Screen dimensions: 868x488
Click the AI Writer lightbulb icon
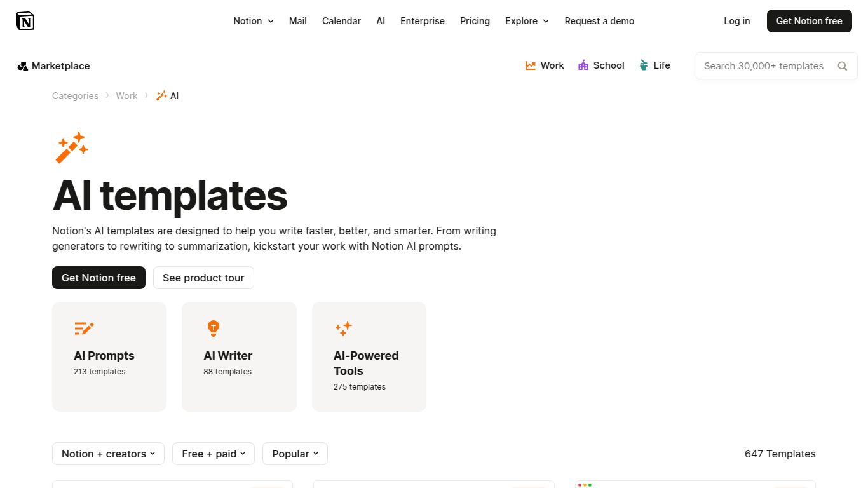pyautogui.click(x=214, y=328)
